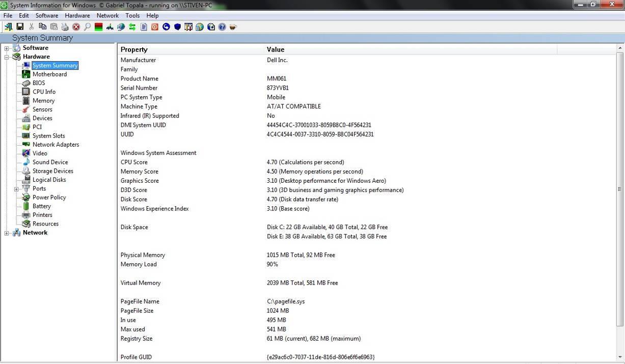625x364 pixels.
Task: Select the Memory Load 90% value
Action: click(272, 264)
